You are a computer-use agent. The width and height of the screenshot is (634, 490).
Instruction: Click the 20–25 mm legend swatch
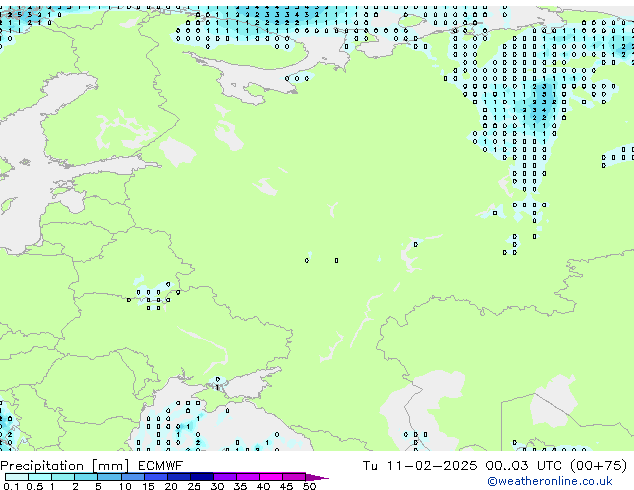click(x=179, y=477)
